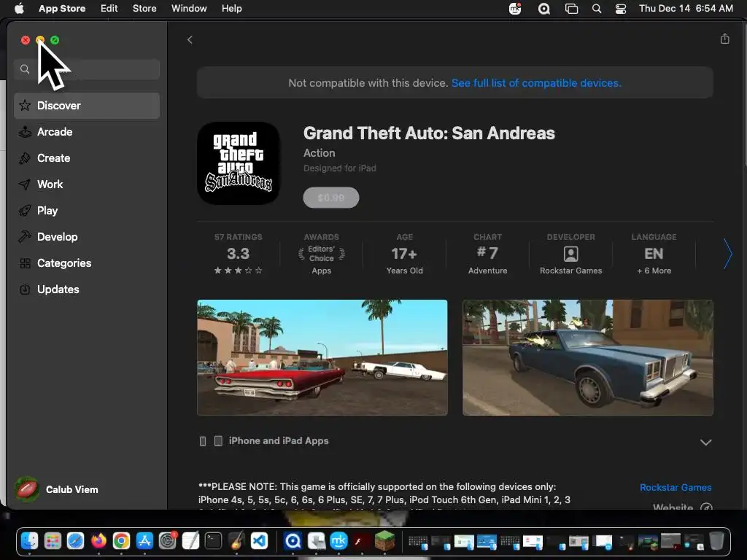The image size is (747, 560).
Task: Launch Firefox from the Dock
Action: point(98,541)
